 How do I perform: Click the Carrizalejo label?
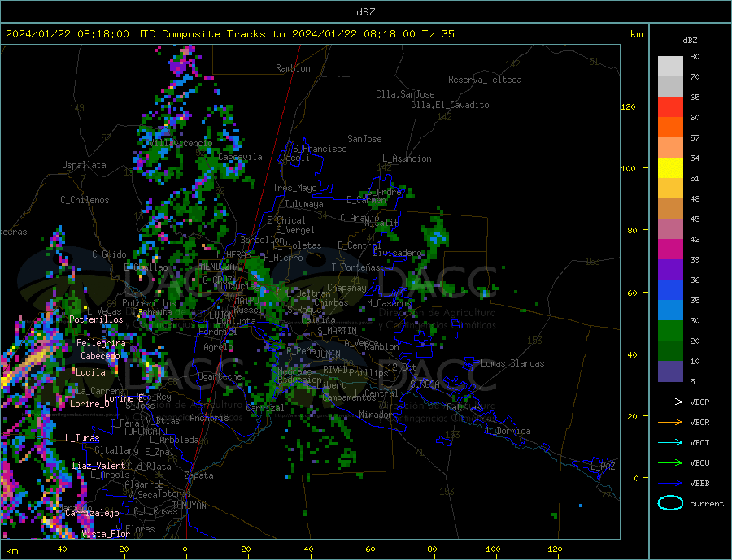click(93, 514)
